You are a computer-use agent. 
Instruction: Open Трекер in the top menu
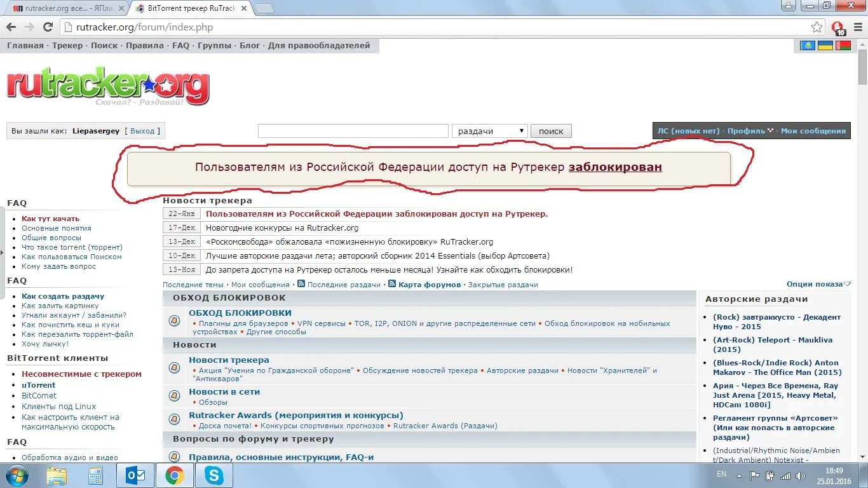click(67, 45)
